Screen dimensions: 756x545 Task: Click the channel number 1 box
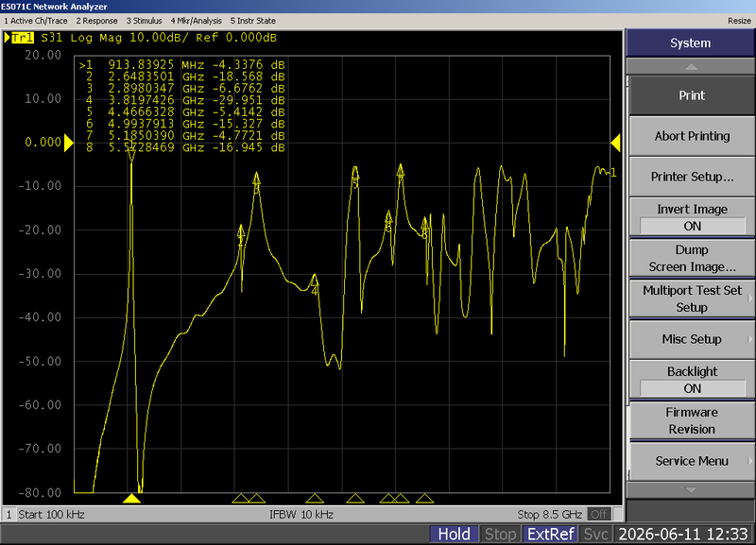point(9,514)
